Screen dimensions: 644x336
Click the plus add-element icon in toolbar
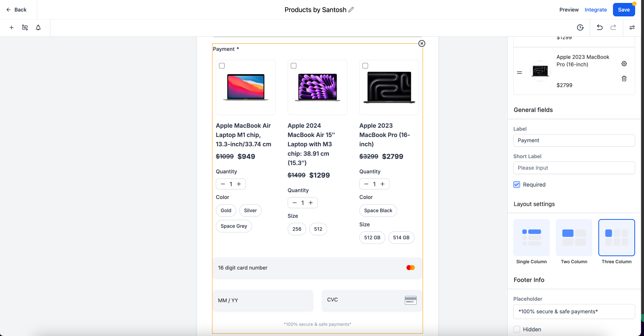pos(12,27)
